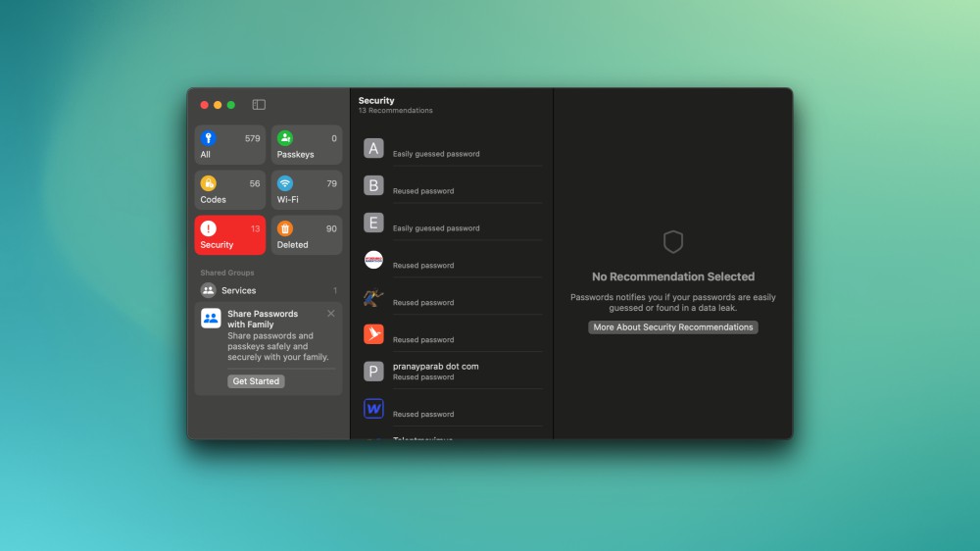Select the 'A' entry with easily guessed password
The width and height of the screenshot is (980, 551).
[453, 148]
